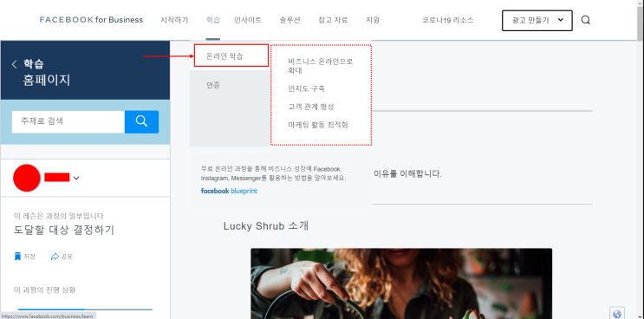This screenshot has height=319, width=644.
Task: Click 도달할 대상 결정하기 course title
Action: pyautogui.click(x=64, y=230)
